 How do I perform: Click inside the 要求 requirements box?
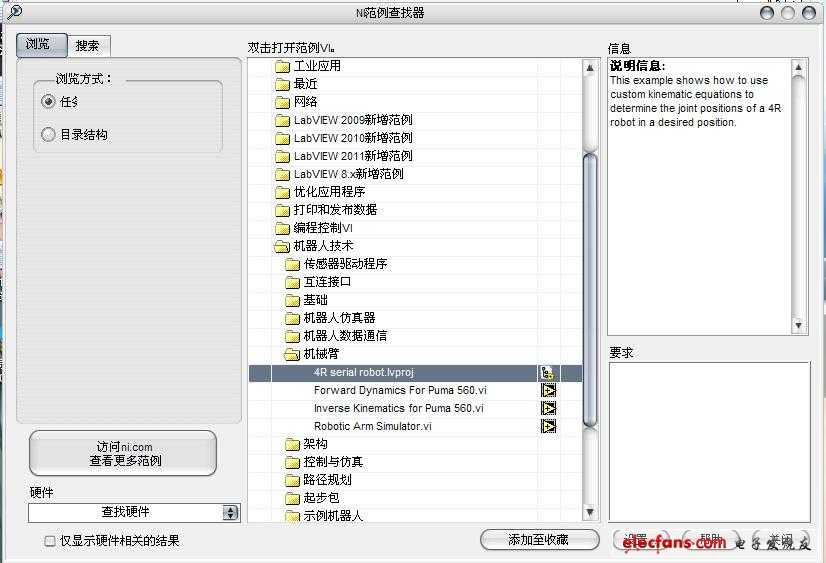[709, 441]
